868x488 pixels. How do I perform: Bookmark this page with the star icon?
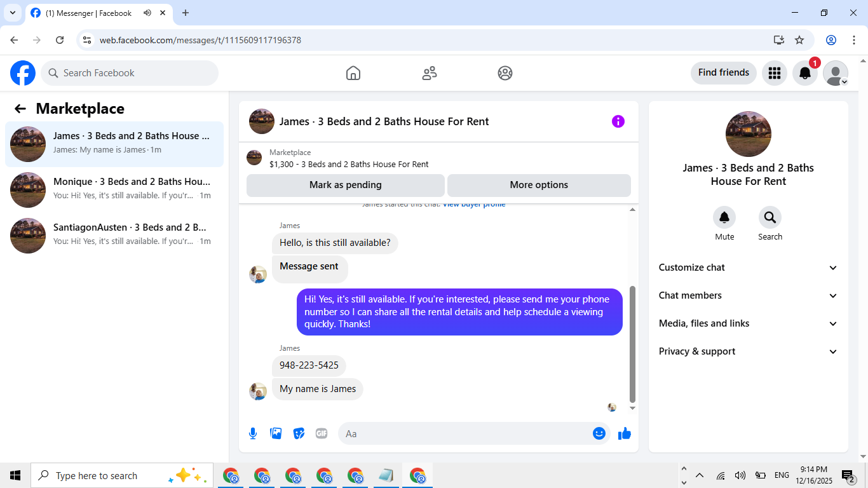[799, 40]
